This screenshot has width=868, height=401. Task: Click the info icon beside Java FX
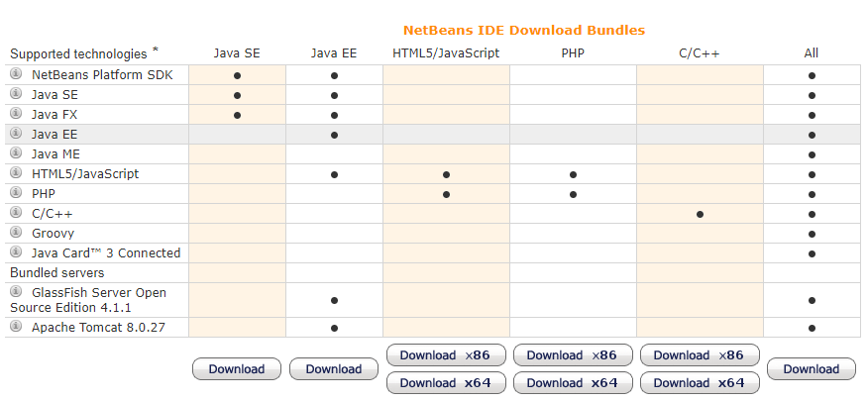click(x=16, y=113)
